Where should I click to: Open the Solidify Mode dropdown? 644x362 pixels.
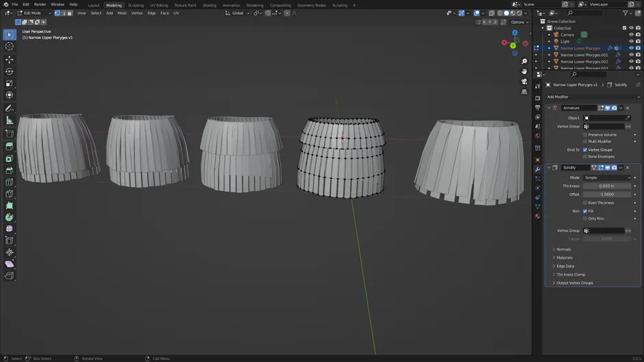607,178
